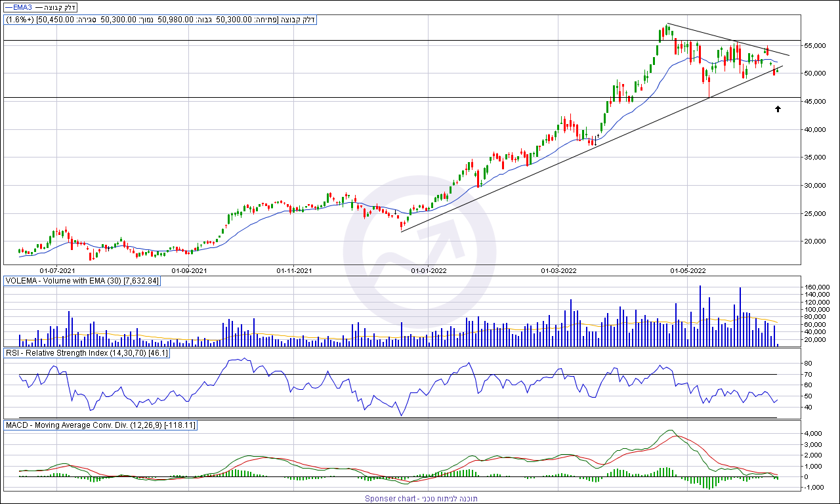Screen dimensions: 840x504
Task: Click the 01-07-2021 date axis label
Action: coord(57,270)
